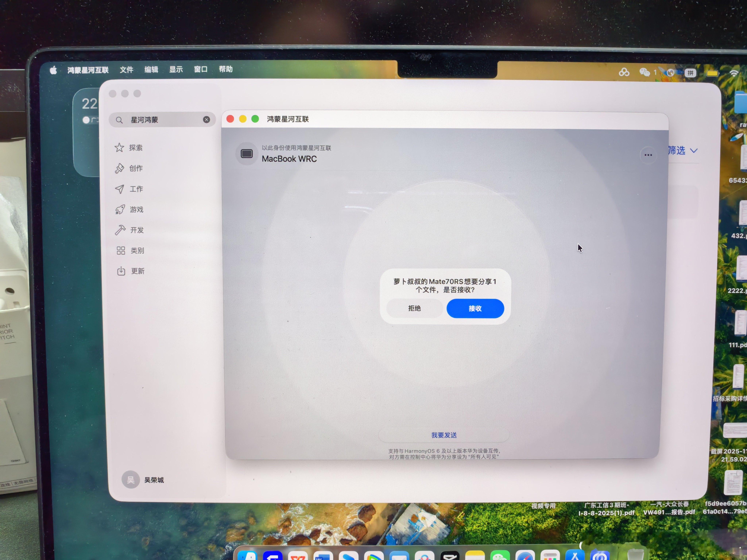Open the 帮助 menu
This screenshot has width=747, height=560.
pyautogui.click(x=226, y=69)
